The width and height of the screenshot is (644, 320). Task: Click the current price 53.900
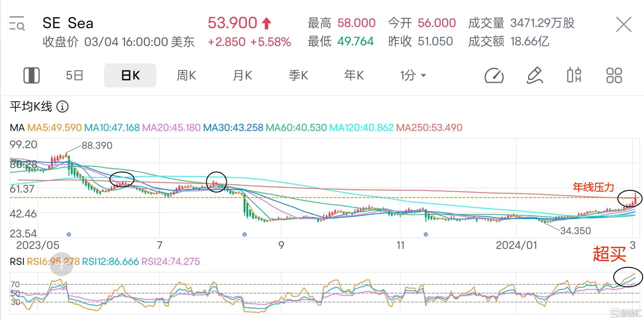[232, 23]
